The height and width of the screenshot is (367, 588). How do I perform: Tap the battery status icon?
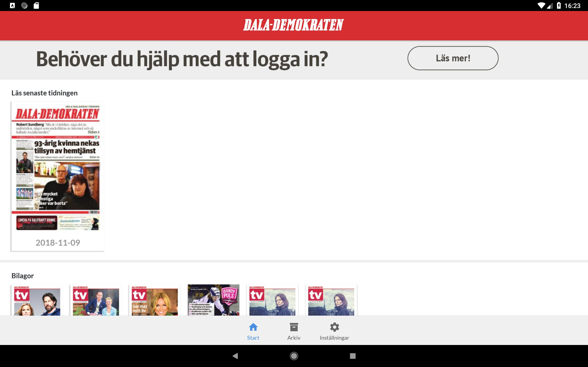(x=559, y=5)
